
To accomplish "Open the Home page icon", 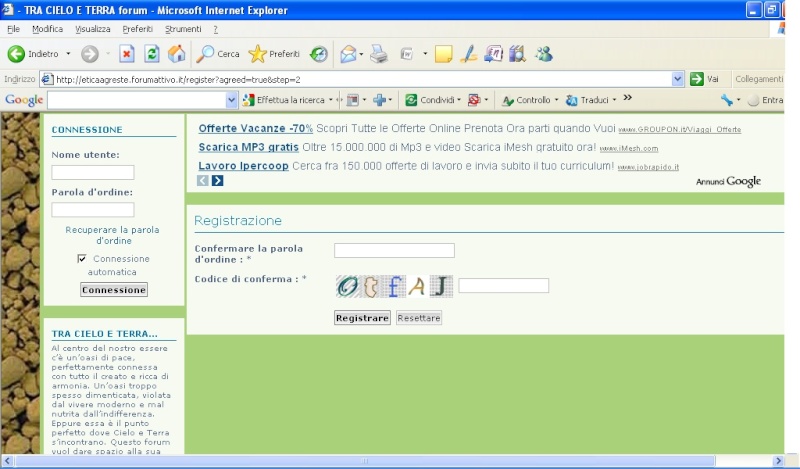I will 177,54.
